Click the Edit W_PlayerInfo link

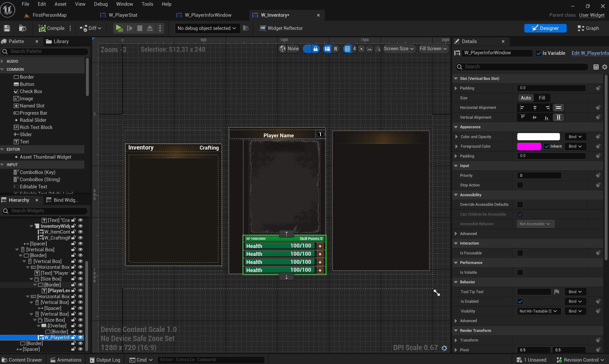[590, 53]
